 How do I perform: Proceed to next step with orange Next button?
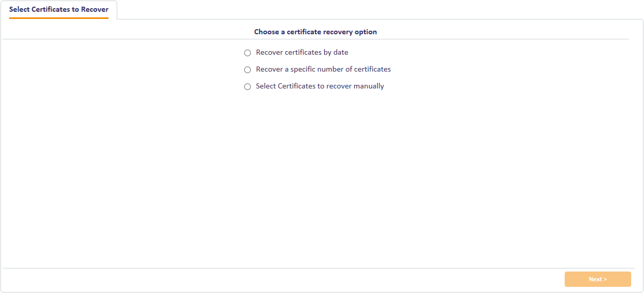(597, 279)
